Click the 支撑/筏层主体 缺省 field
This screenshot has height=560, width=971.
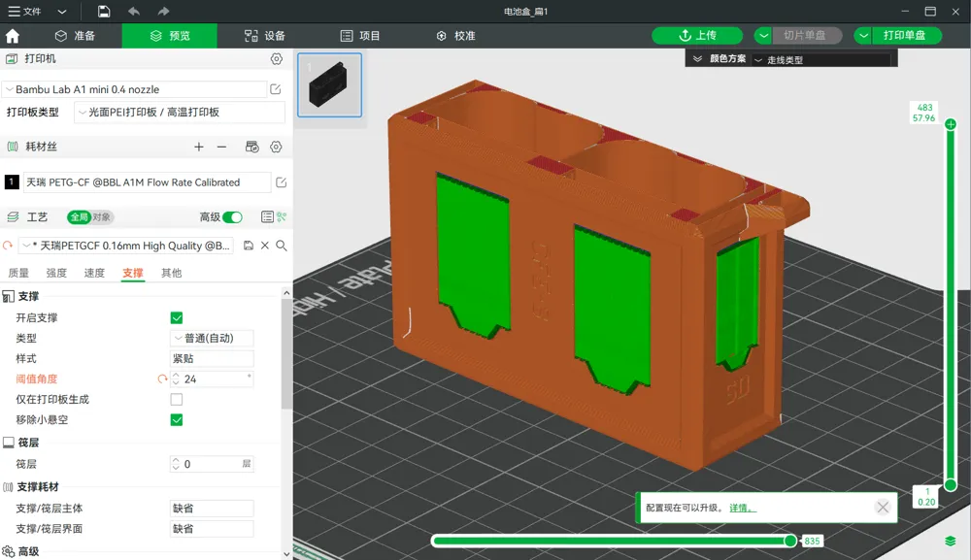[x=212, y=508]
